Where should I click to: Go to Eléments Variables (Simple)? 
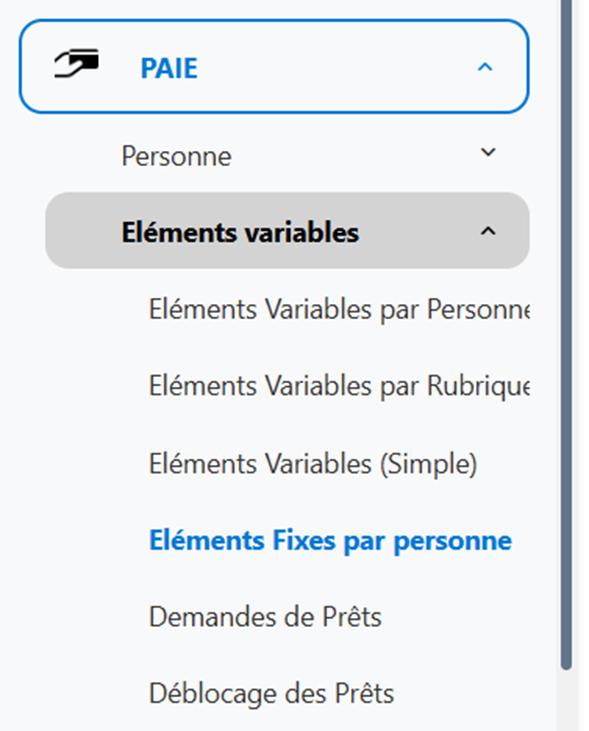(313, 464)
